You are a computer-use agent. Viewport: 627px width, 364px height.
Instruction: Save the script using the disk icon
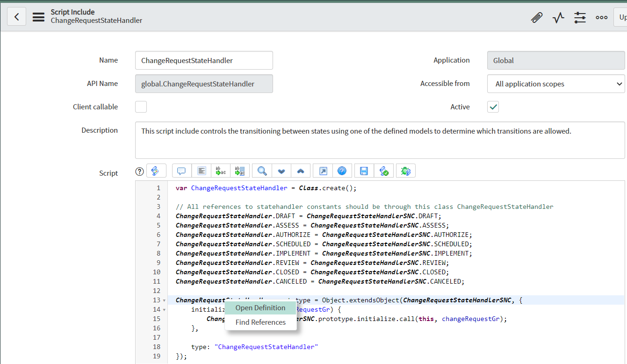[363, 171]
